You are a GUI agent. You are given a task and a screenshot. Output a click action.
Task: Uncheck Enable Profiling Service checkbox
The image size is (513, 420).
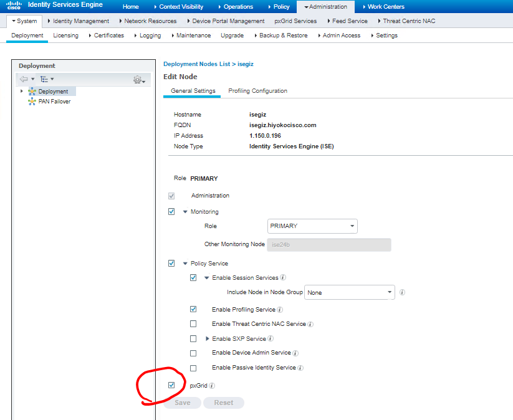point(193,309)
